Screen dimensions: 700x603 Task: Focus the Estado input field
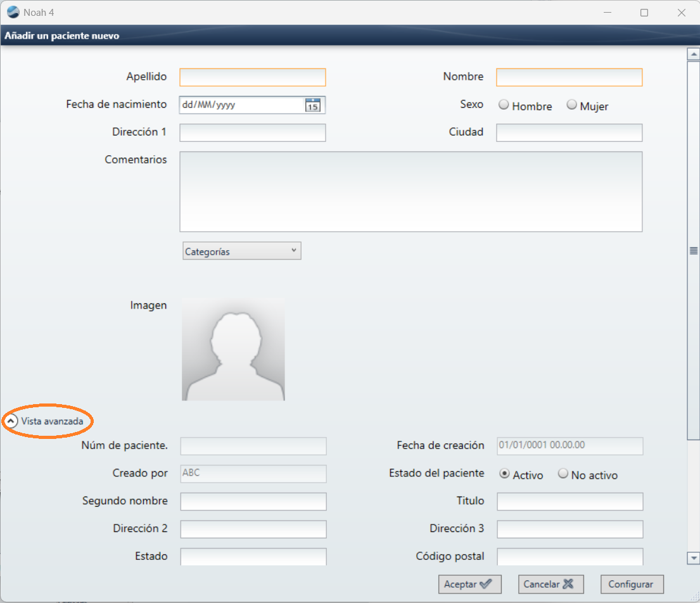pyautogui.click(x=253, y=557)
